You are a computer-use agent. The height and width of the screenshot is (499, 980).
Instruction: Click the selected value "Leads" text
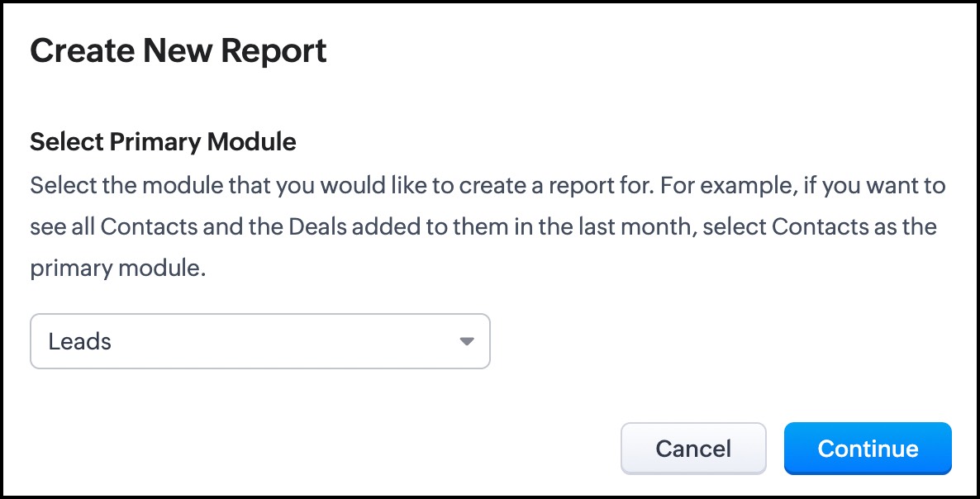80,341
